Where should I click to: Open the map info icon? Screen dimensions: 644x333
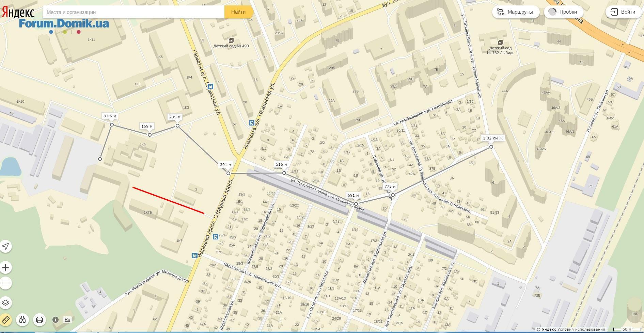click(56, 320)
